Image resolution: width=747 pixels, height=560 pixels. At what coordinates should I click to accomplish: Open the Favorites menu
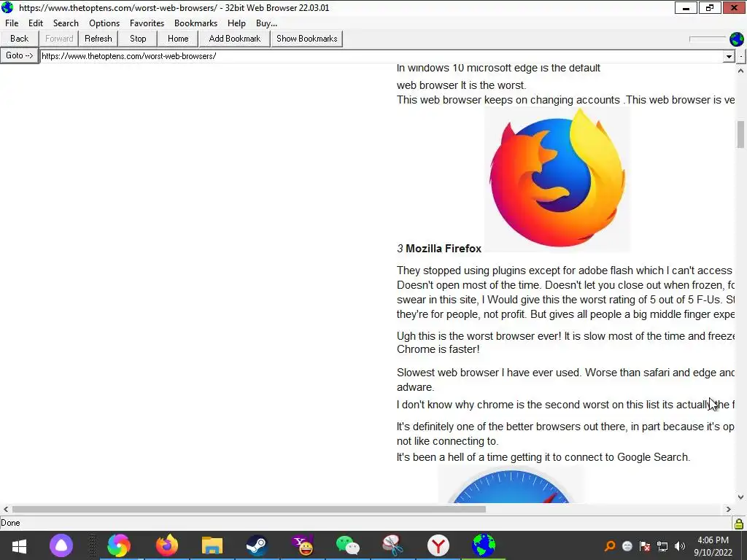(147, 23)
